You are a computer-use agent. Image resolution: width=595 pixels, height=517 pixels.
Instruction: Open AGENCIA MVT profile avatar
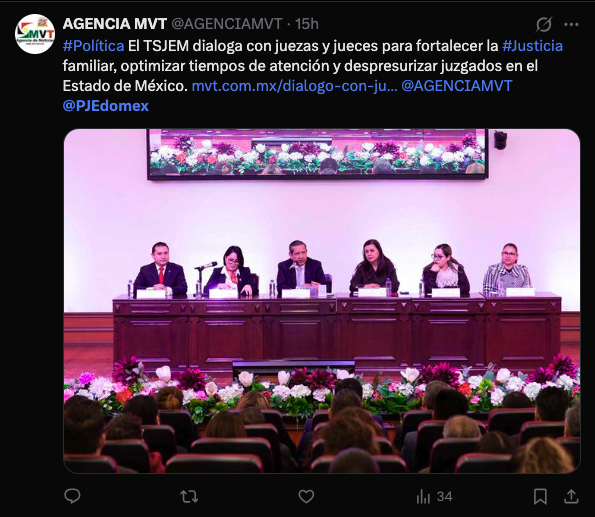point(35,33)
